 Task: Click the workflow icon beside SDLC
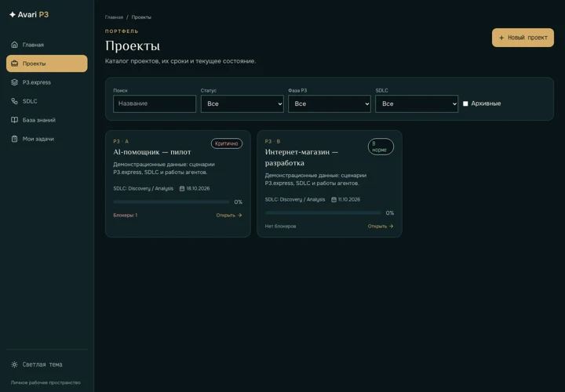tap(14, 101)
